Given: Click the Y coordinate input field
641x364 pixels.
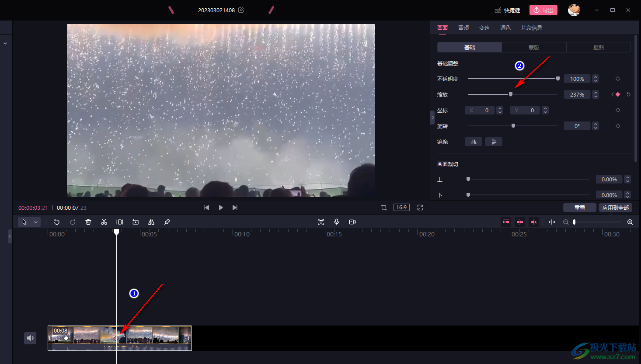Looking at the screenshot, I should click(x=525, y=110).
